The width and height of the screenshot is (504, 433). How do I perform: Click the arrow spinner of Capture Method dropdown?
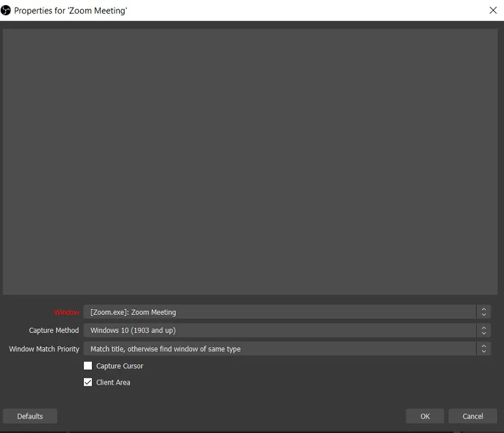tap(483, 330)
